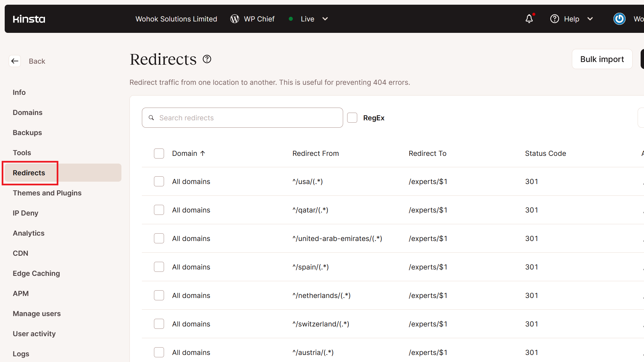Sort by the Domain column header
Screen dimensions: 644x362
coord(184,153)
